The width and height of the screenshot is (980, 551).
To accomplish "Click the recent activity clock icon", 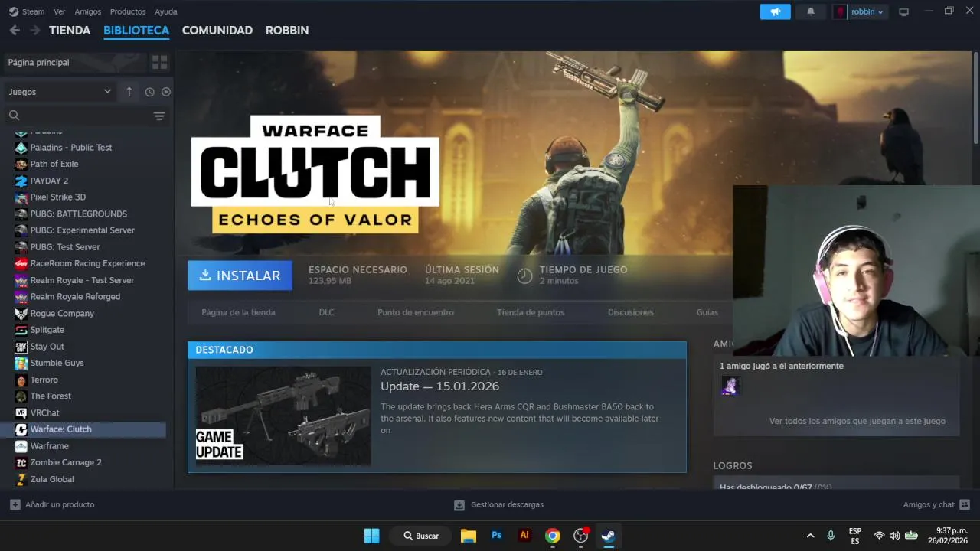I will (149, 92).
